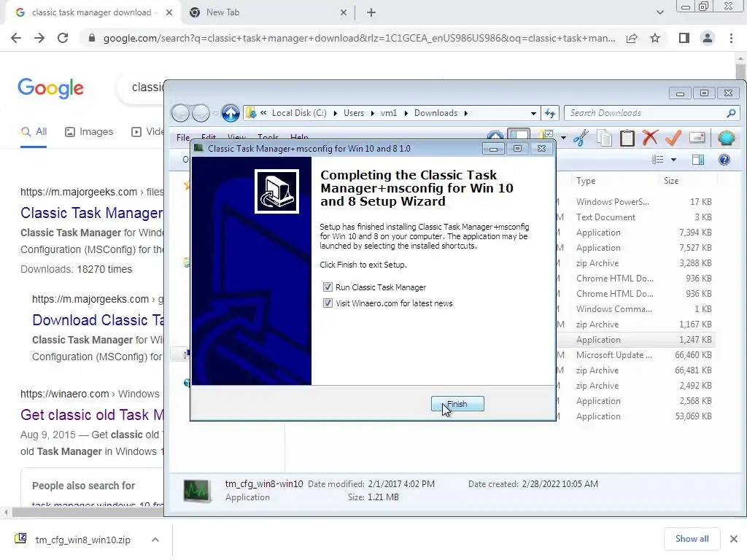Click the Cut scissors icon in Explorer toolbar

[x=581, y=138]
